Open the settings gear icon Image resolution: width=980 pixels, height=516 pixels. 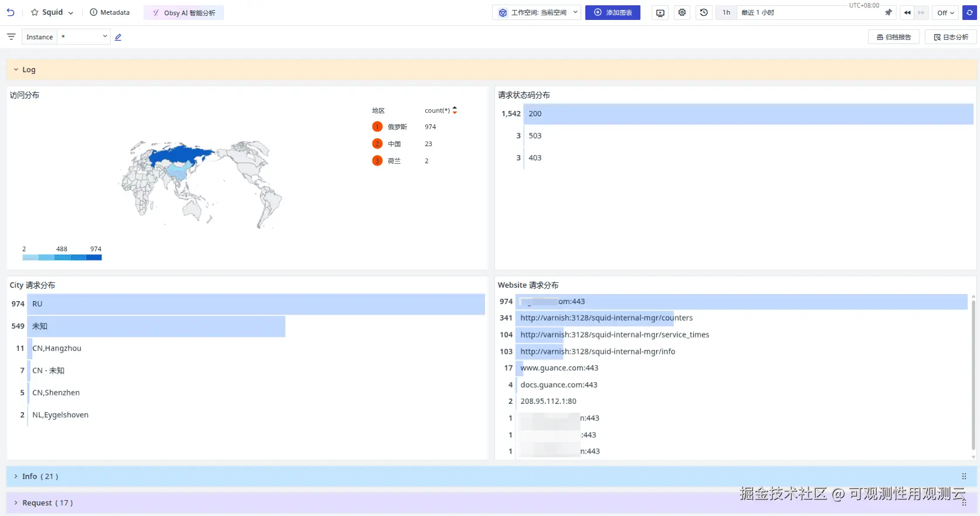[682, 12]
